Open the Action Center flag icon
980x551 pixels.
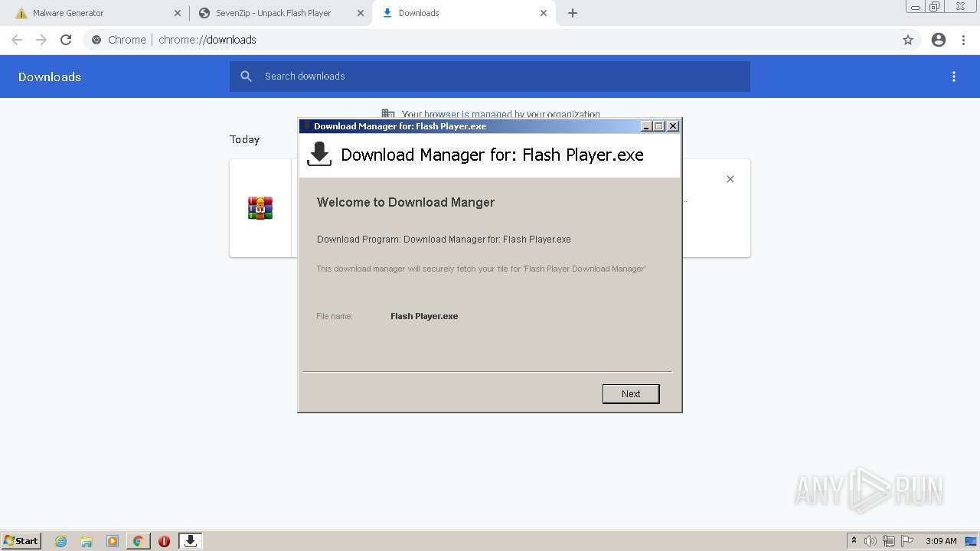907,541
